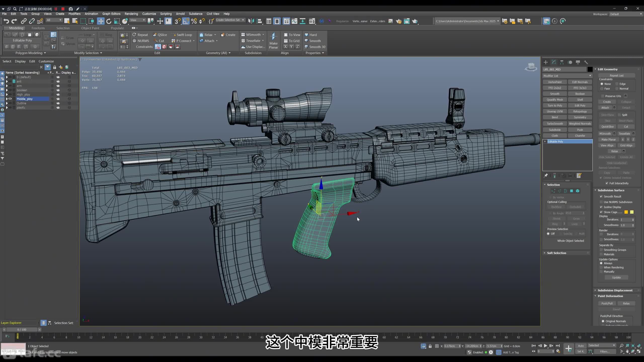Open the Workspaces Default dropdown
This screenshot has height=362, width=644.
[626, 14]
